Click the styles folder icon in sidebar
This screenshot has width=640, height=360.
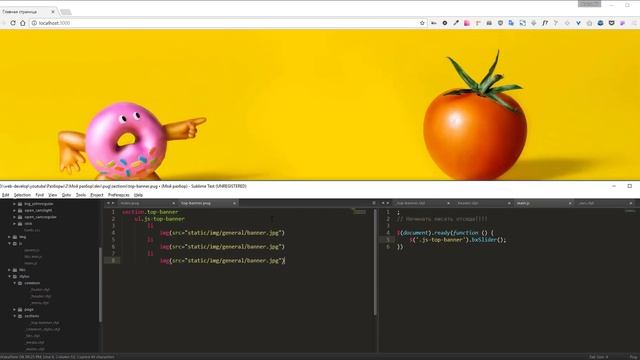[15, 276]
